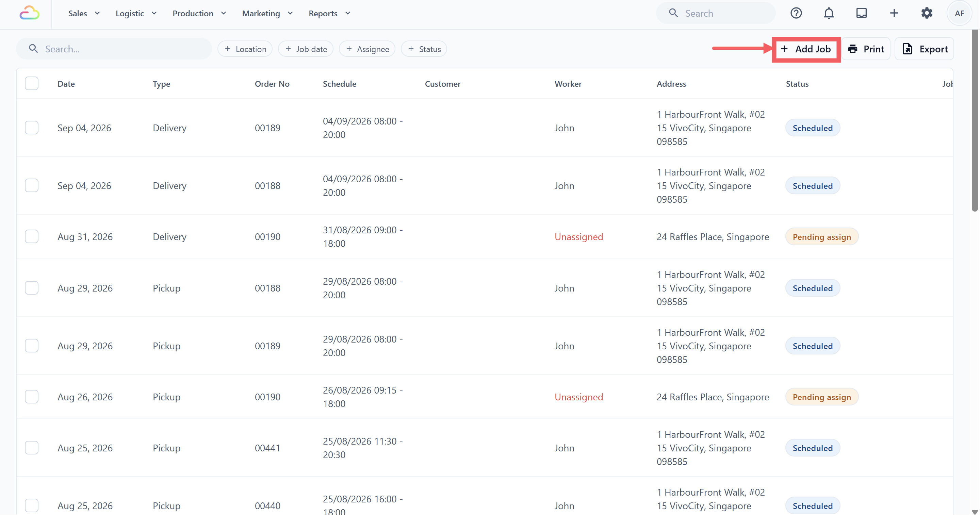Add a Job date filter
Viewport: 980px width, 515px height.
pos(306,49)
